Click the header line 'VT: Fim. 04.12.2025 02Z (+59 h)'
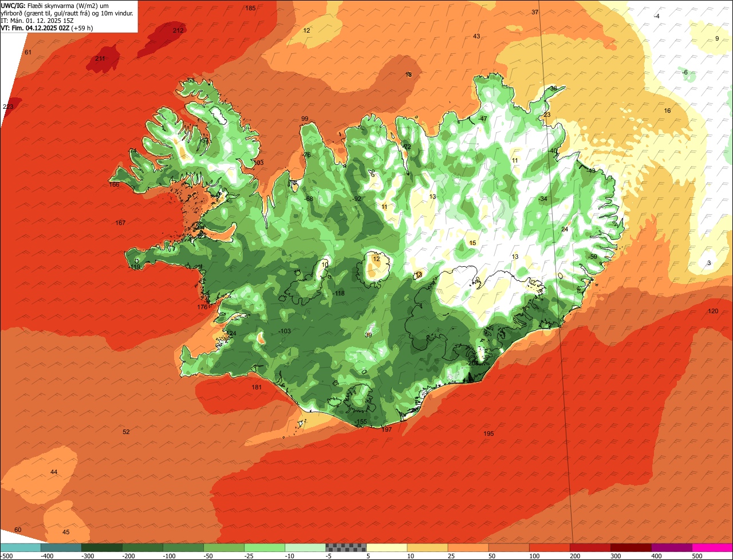The width and height of the screenshot is (733, 560). tap(47, 27)
